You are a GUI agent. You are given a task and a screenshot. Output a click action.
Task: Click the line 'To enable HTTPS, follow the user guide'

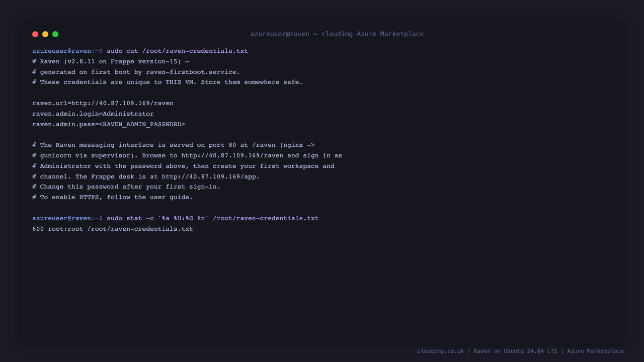coord(113,197)
